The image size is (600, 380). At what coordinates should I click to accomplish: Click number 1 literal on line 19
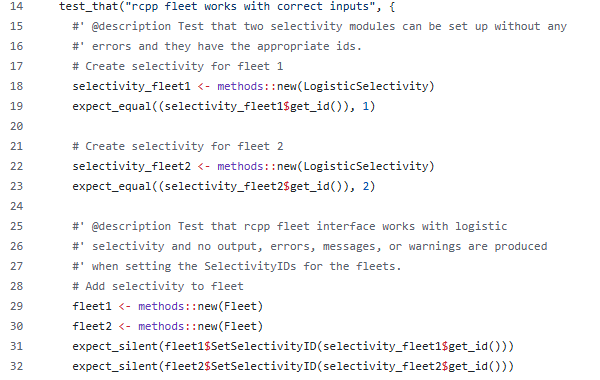pyautogui.click(x=365, y=106)
